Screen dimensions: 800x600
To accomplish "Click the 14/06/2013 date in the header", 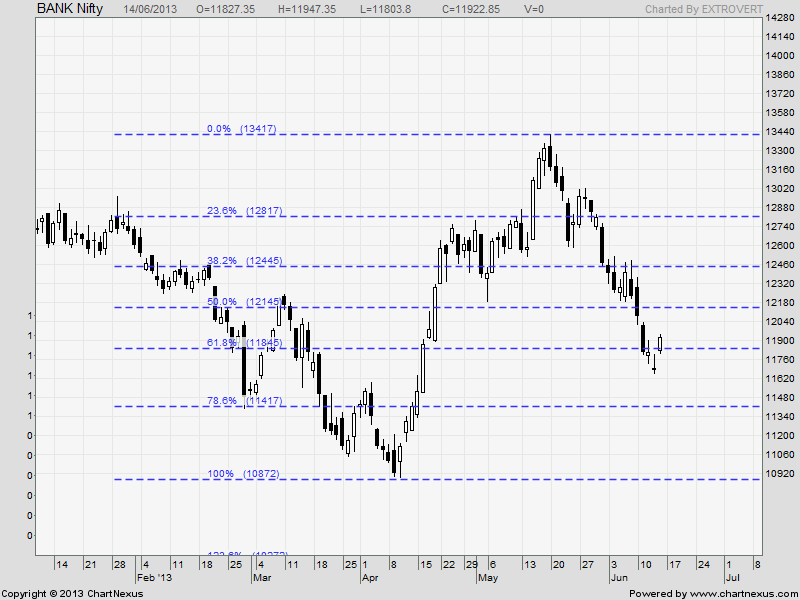I will pyautogui.click(x=150, y=8).
